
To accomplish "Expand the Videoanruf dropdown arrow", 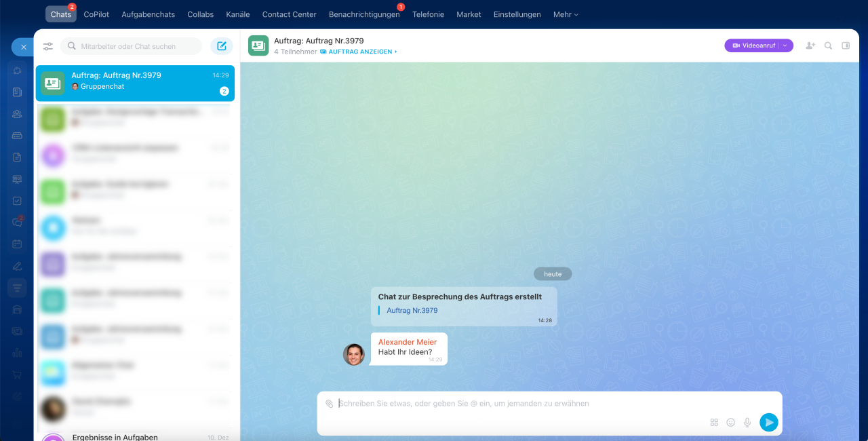I will coord(785,45).
